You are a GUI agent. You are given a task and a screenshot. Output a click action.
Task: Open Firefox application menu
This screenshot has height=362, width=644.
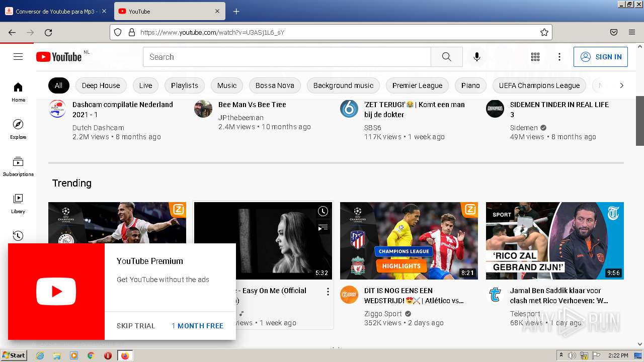[632, 32]
